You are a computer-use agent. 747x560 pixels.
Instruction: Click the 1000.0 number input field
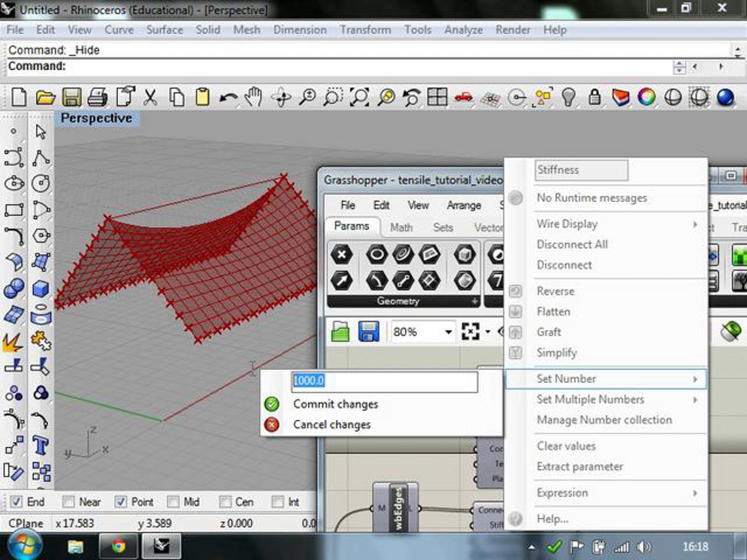point(384,381)
